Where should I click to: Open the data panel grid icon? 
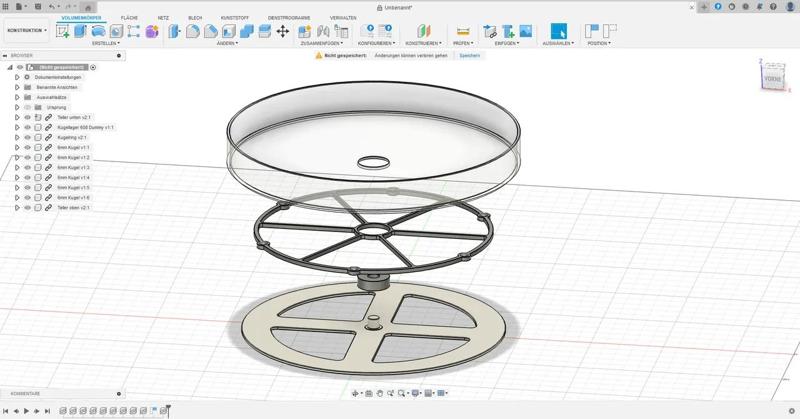point(6,7)
